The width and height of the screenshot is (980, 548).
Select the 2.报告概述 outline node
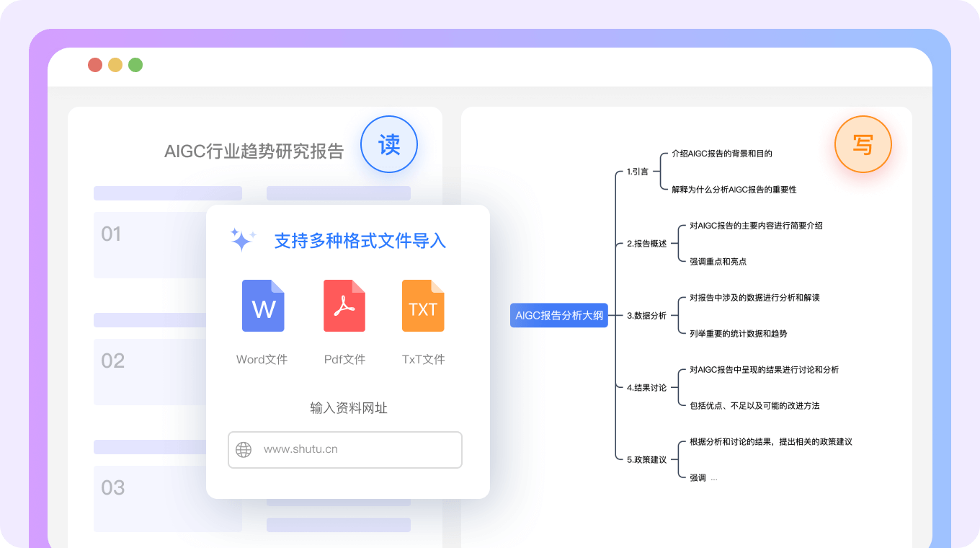click(x=647, y=243)
